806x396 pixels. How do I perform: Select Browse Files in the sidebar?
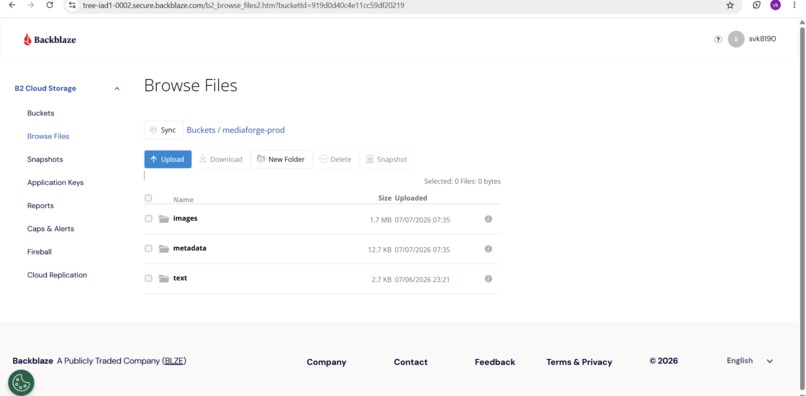point(48,136)
